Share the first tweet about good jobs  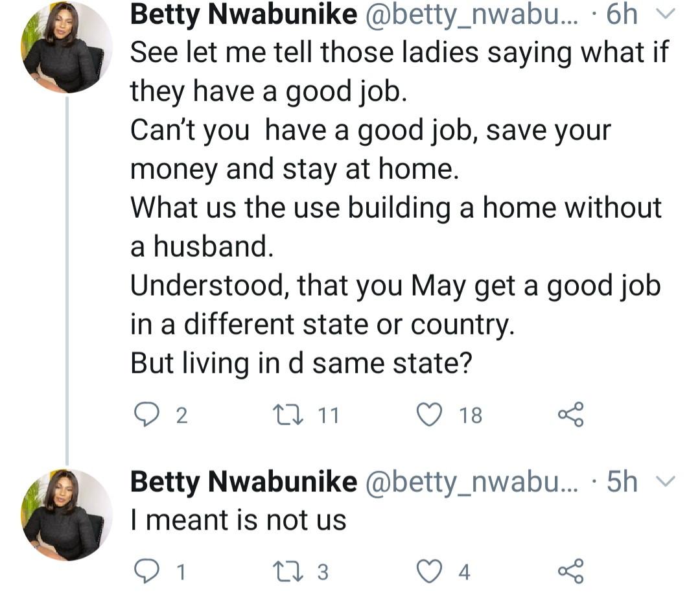pyautogui.click(x=570, y=414)
